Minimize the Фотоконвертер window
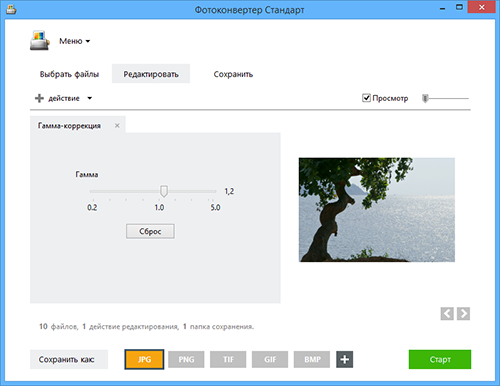 pyautogui.click(x=443, y=9)
